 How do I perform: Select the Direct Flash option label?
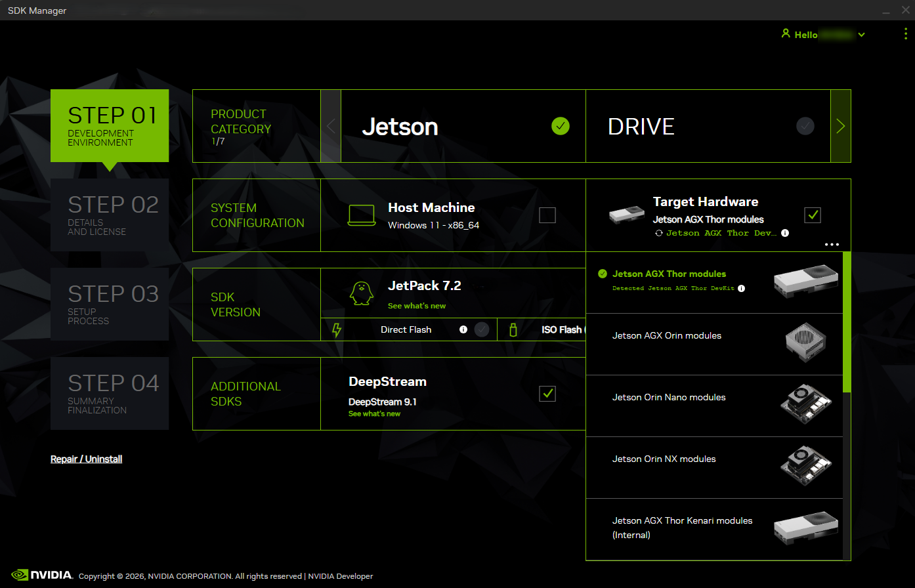[x=406, y=329]
